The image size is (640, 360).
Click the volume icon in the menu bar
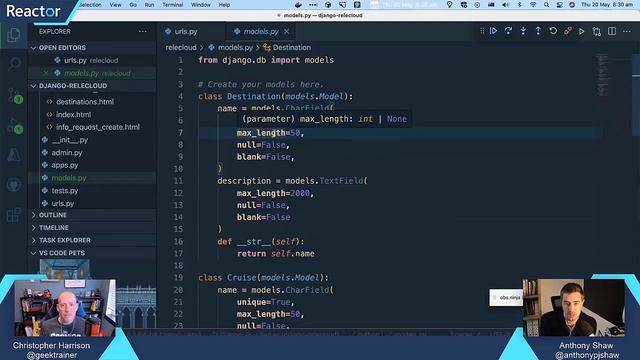505,5
